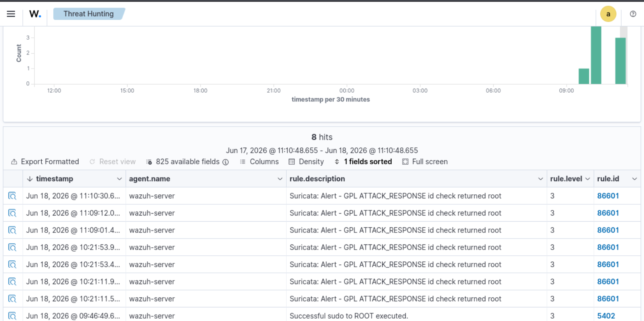The image size is (644, 321).
Task: Click the rightmost green histogram bar
Action: click(x=620, y=61)
